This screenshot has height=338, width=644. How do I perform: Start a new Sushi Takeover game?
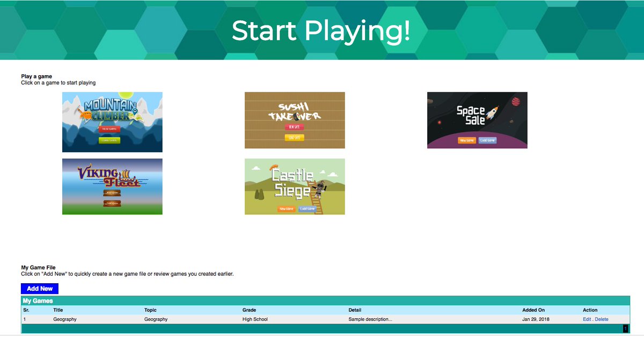tap(294, 127)
